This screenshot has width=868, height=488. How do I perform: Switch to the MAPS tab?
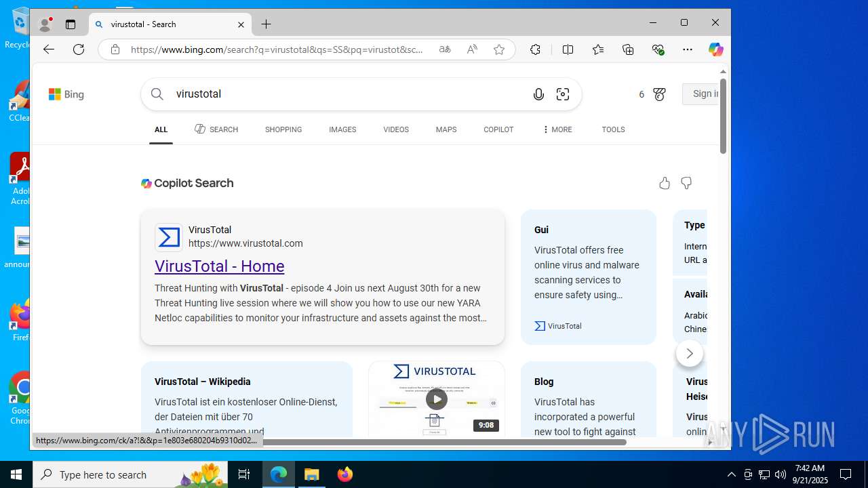point(446,129)
